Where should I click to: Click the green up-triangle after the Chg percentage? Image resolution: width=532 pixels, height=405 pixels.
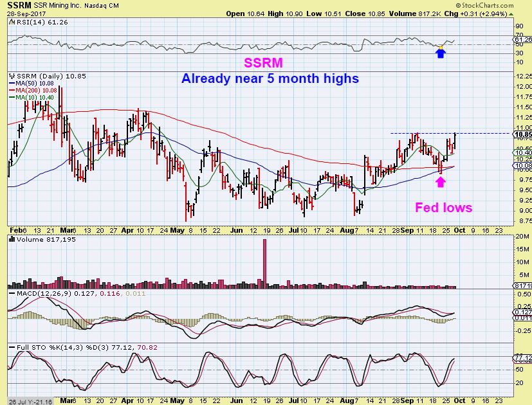pyautogui.click(x=511, y=14)
